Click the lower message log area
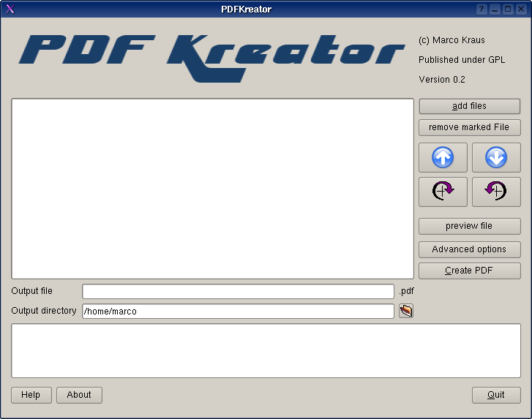532x419 pixels. pos(266,350)
